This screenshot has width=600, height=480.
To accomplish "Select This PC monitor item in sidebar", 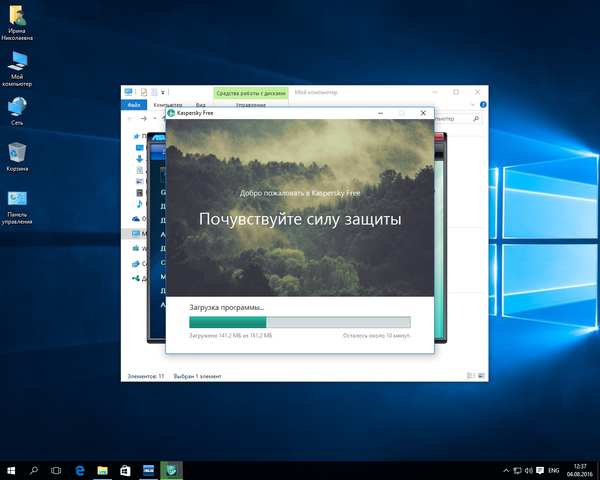I will 136,233.
